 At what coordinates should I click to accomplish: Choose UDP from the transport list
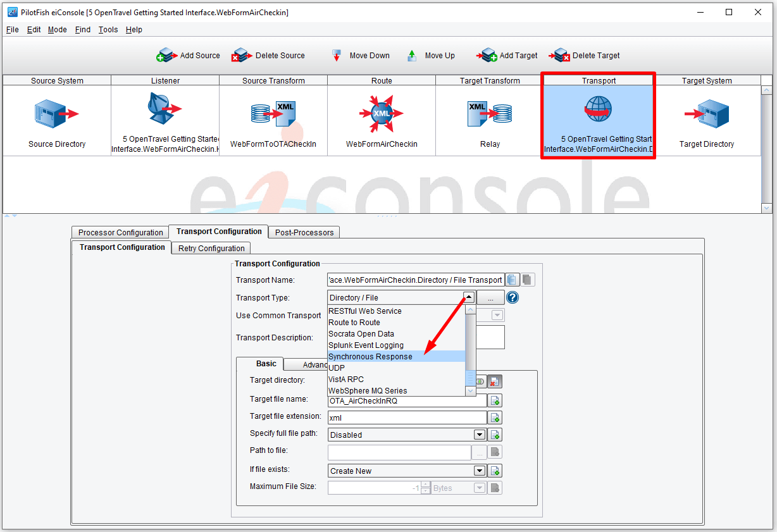(x=396, y=368)
